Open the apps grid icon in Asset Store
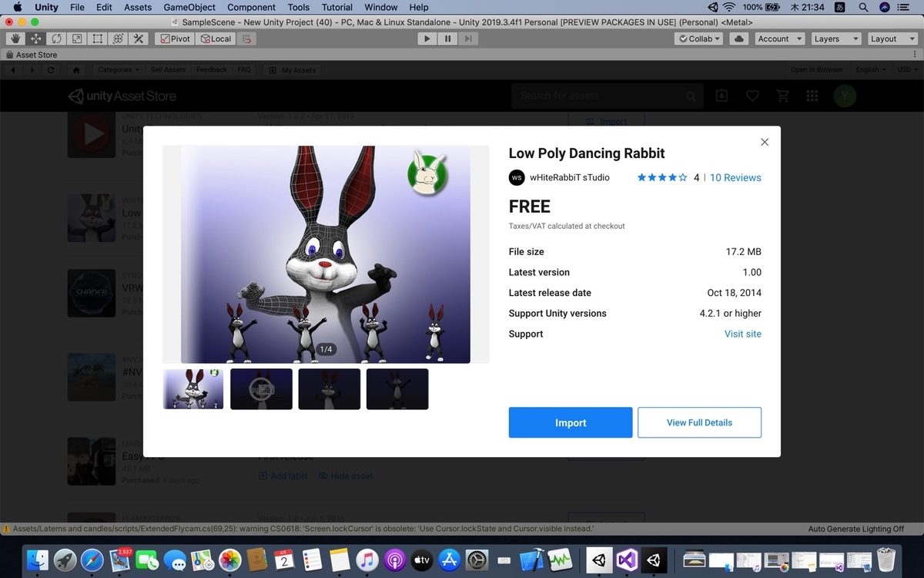The height and width of the screenshot is (578, 924). click(812, 96)
